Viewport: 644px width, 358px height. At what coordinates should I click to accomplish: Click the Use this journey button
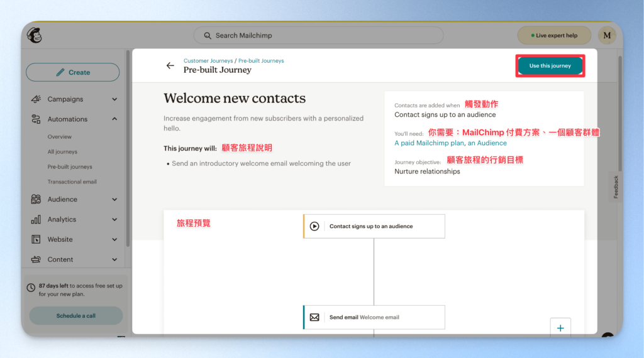point(550,65)
